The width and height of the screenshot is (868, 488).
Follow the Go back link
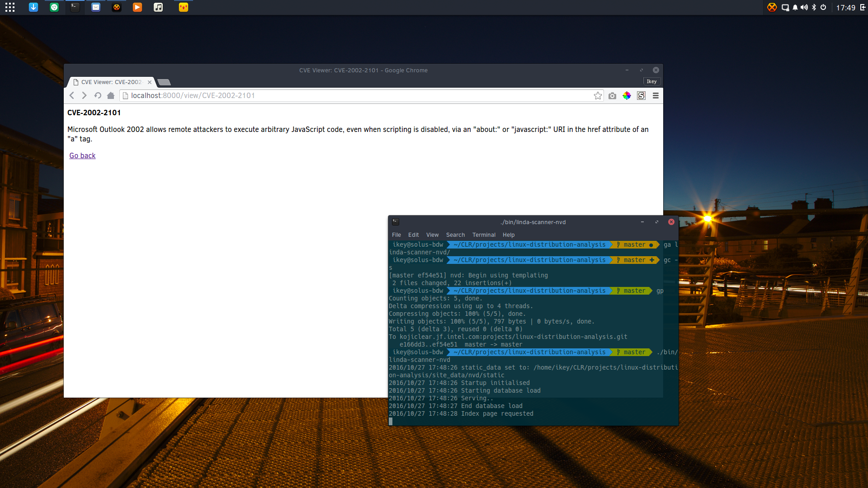[82, 155]
